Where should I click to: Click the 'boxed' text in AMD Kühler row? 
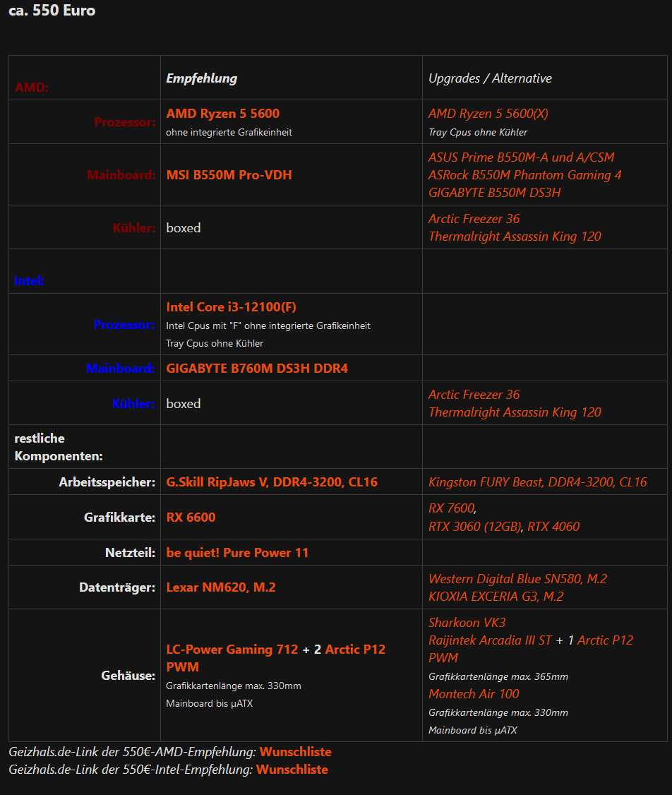coord(184,227)
